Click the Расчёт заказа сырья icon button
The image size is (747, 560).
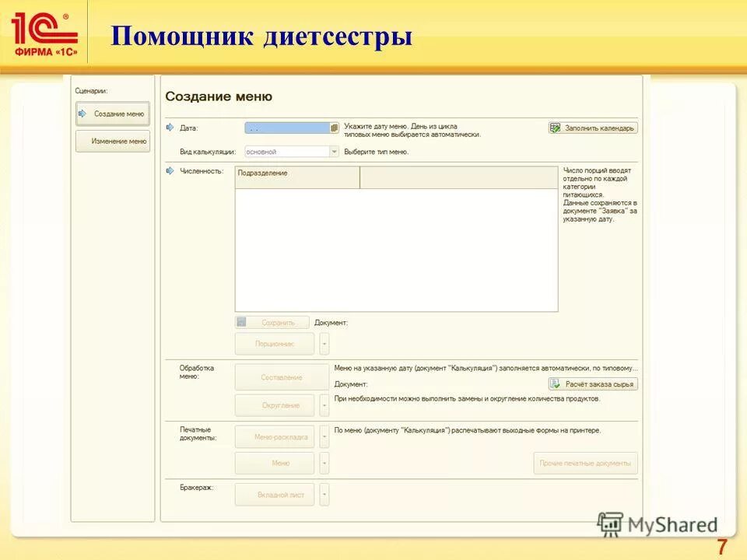554,383
